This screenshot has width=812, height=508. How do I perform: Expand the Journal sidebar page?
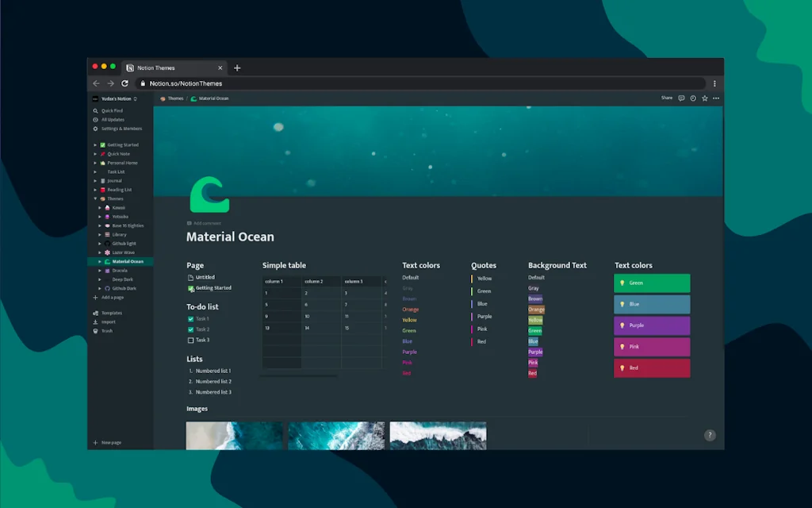coord(95,181)
